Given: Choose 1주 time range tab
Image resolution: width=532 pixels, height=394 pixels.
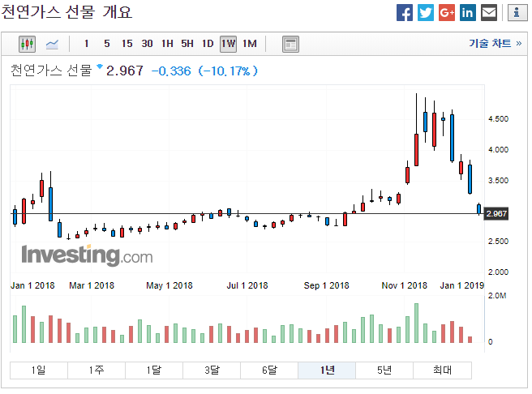Looking at the screenshot, I should click(x=97, y=370).
